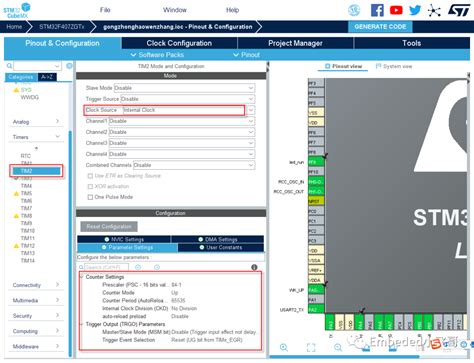Click the peripheral list vertical scrollbar
The width and height of the screenshot is (474, 363).
(70, 243)
